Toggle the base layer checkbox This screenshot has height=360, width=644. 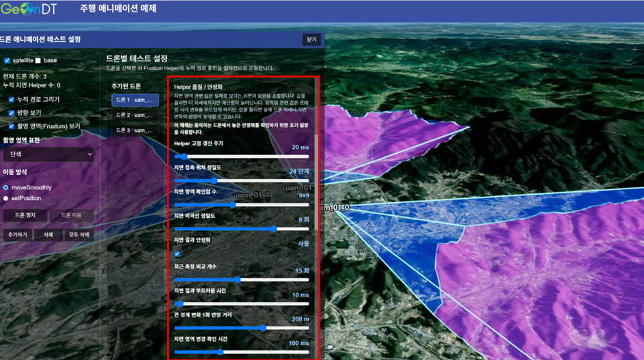38,60
